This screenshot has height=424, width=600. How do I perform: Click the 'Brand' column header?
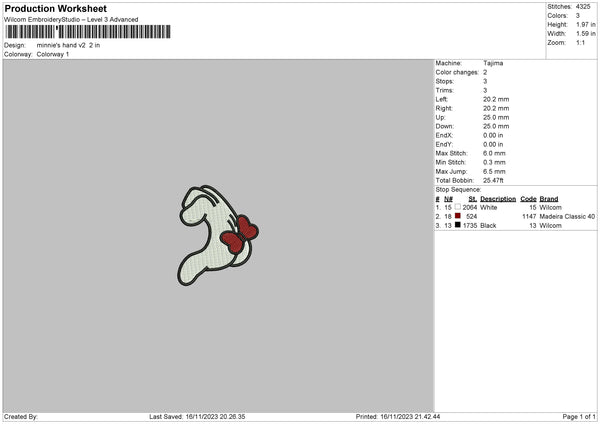coord(549,199)
